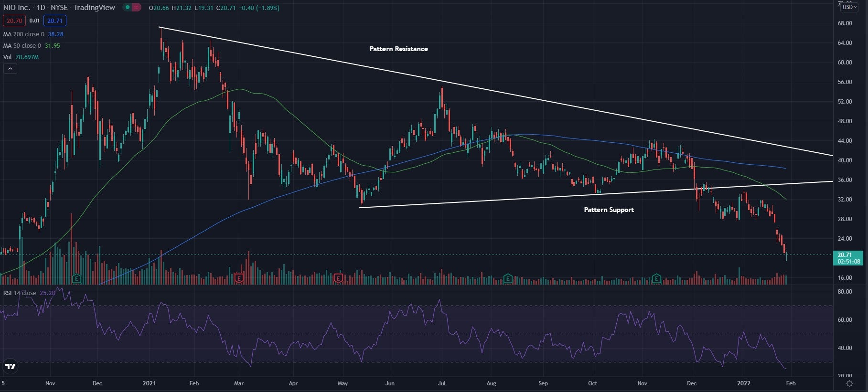
Task: Click the TradingView logo in the RSI pane
Action: point(10,367)
